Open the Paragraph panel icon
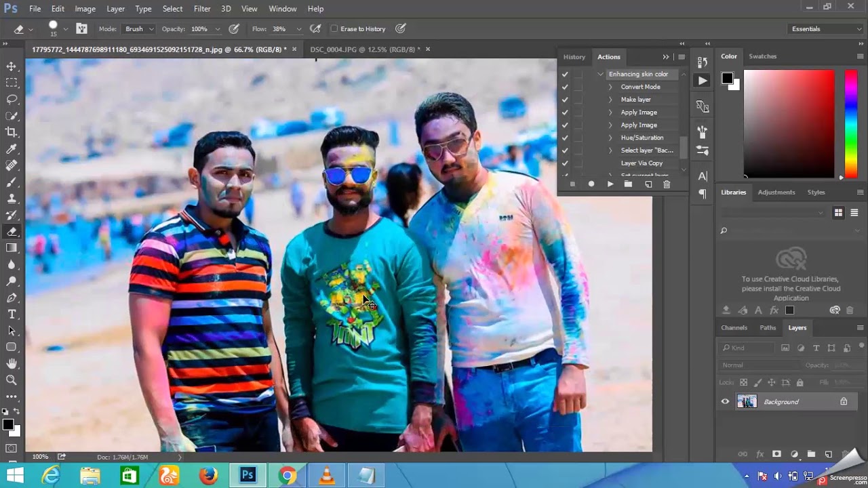Viewport: 868px width, 488px height. coord(703,194)
